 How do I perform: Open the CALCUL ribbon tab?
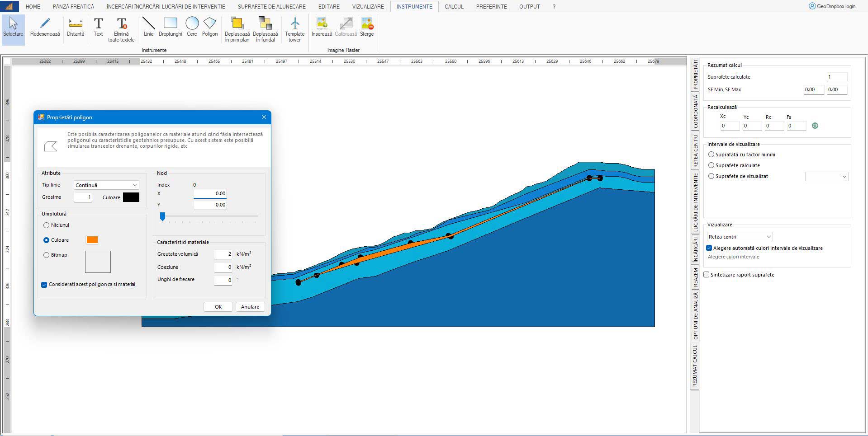(x=454, y=7)
